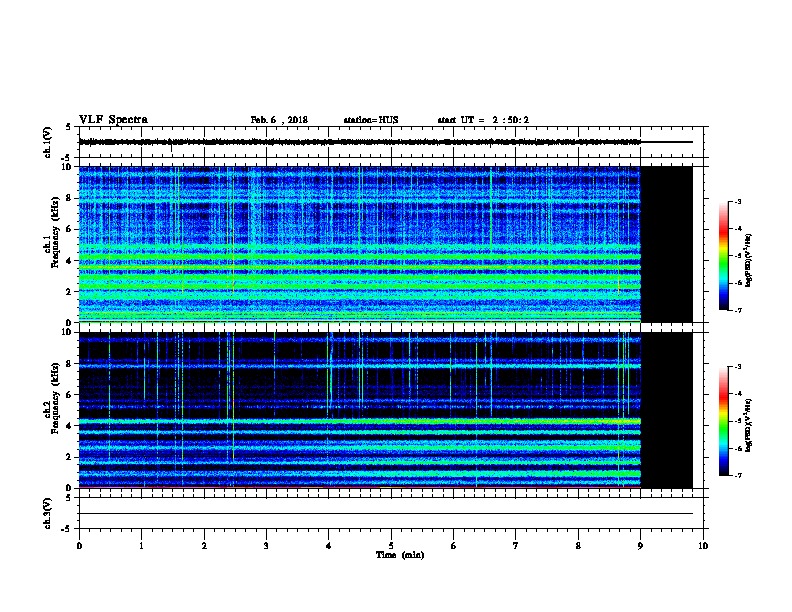Click the "VLF Spectra" plot title

113,120
